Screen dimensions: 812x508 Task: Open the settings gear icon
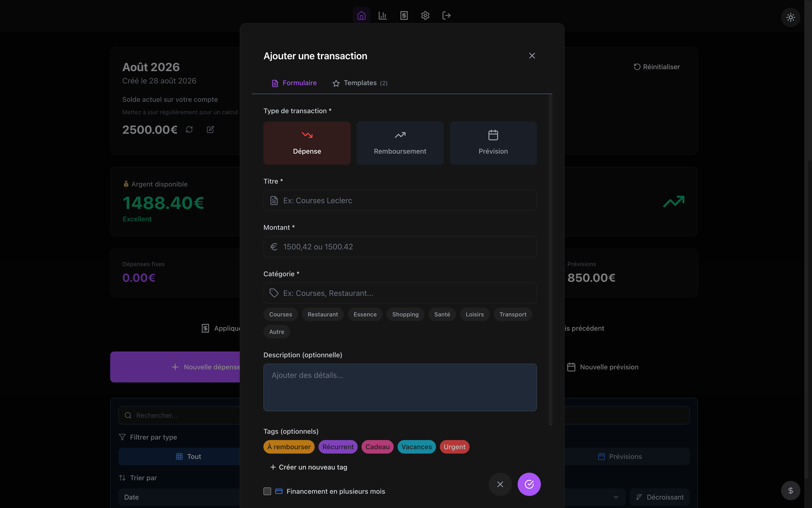click(425, 15)
